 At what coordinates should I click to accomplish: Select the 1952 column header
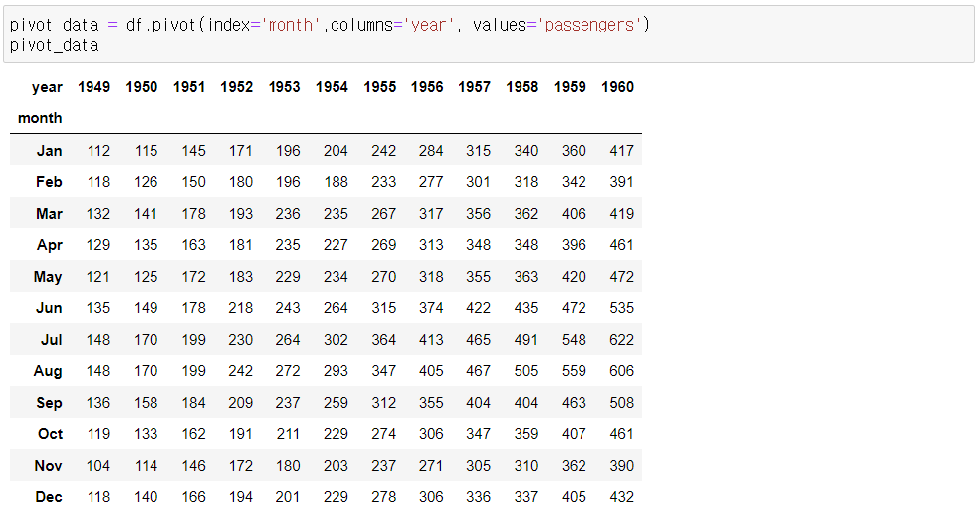click(x=236, y=87)
